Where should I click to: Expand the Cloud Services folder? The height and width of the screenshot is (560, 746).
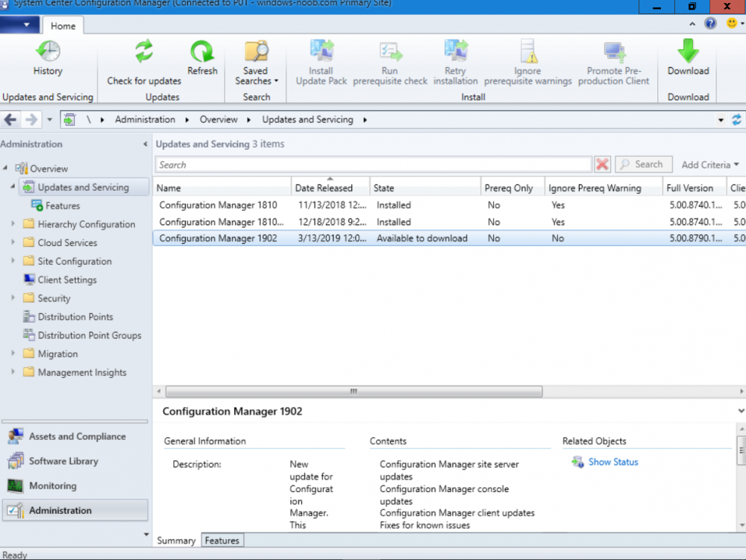pos(13,242)
